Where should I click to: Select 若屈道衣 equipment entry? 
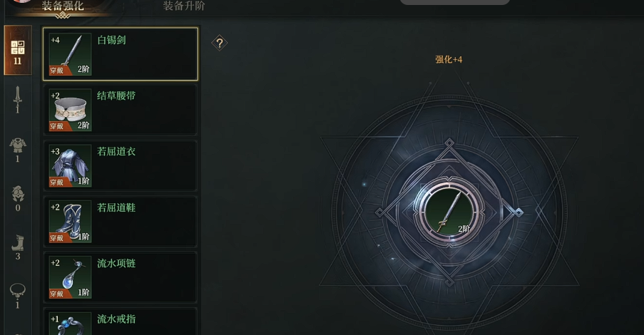coord(121,165)
